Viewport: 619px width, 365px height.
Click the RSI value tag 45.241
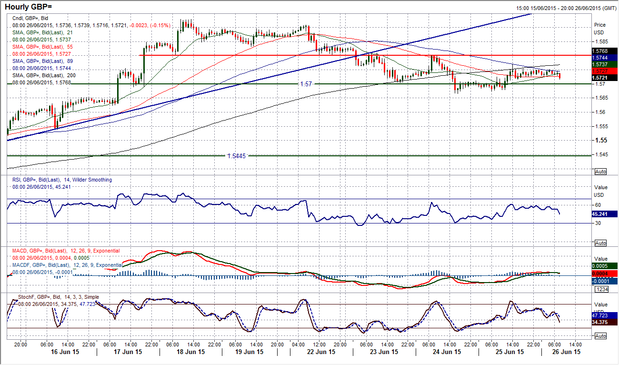pyautogui.click(x=604, y=214)
